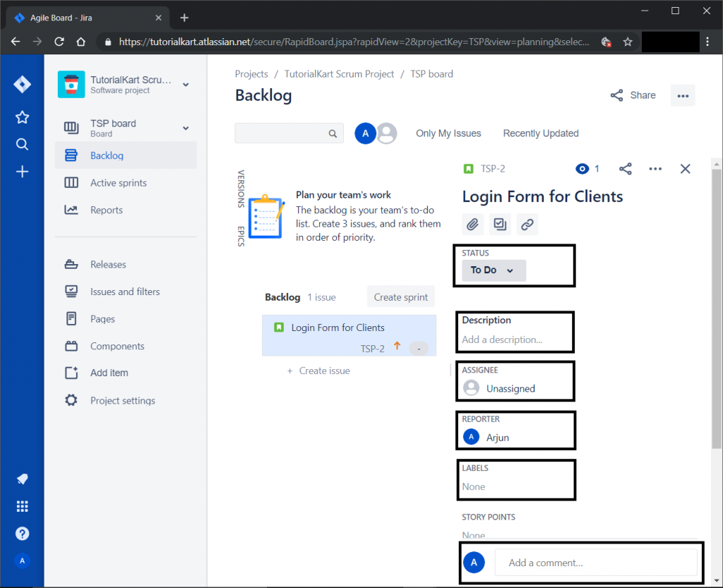Open Backlog in the project sidebar
723x588 pixels.
pyautogui.click(x=126, y=156)
